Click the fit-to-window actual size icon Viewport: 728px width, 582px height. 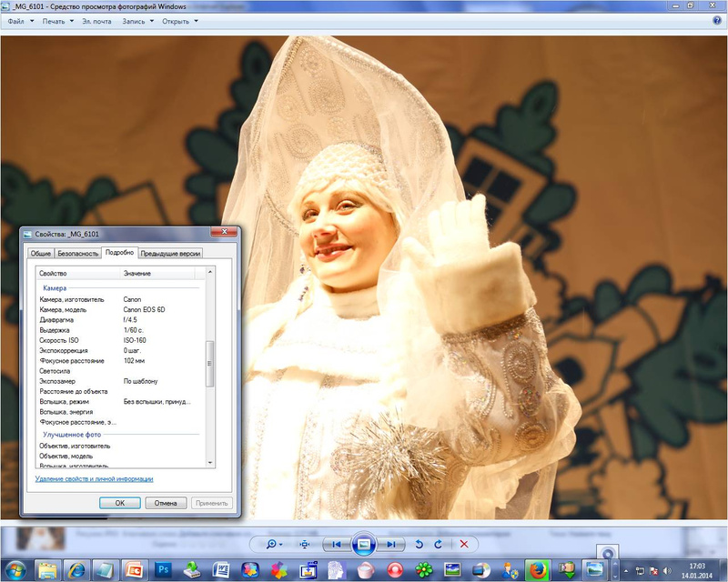304,544
